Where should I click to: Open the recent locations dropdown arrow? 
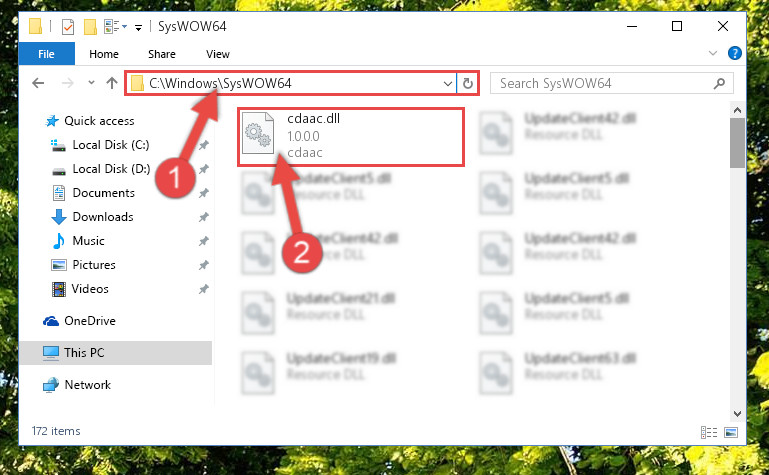coord(91,82)
